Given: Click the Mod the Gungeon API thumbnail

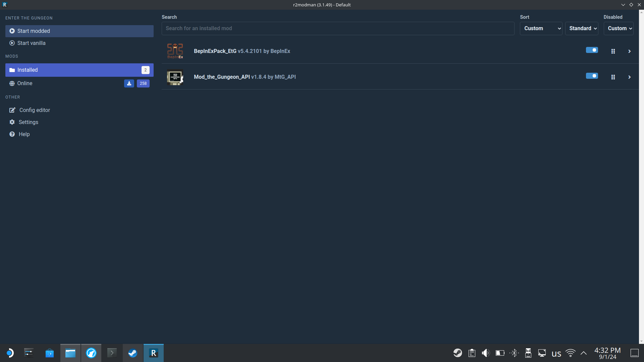Looking at the screenshot, I should [175, 77].
